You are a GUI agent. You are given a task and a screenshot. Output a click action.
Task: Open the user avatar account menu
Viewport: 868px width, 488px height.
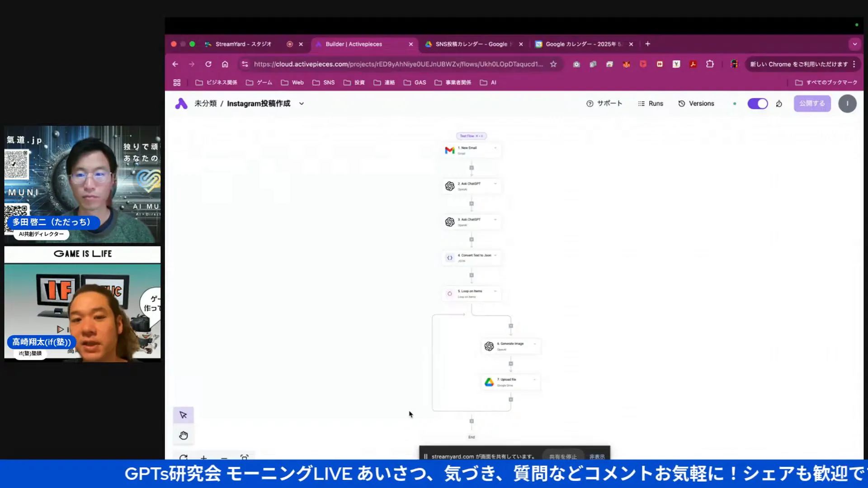[x=847, y=103]
